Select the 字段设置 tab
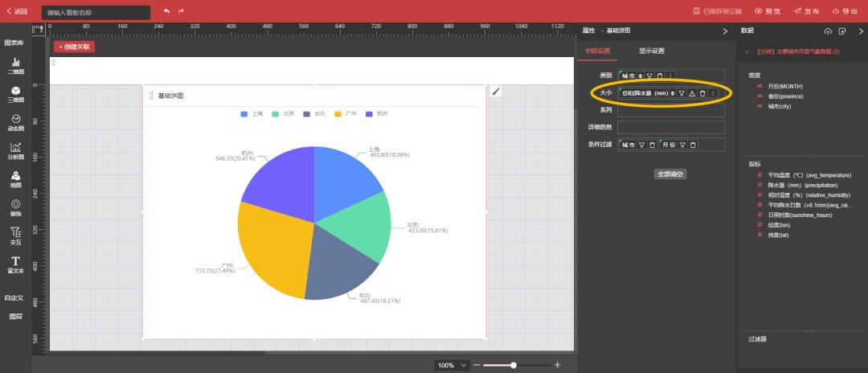The image size is (868, 373). 596,51
